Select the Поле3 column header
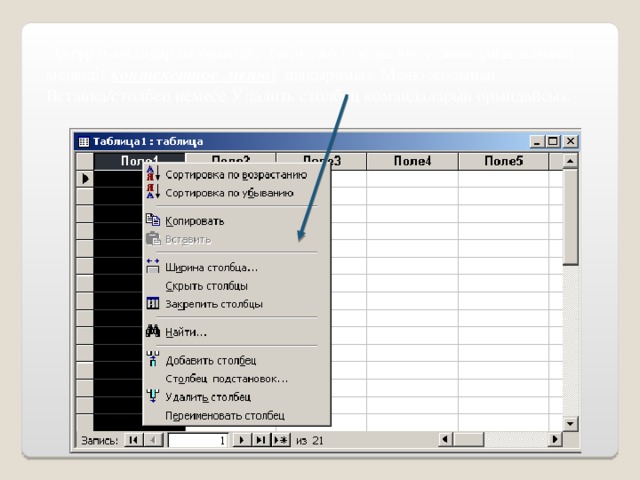 point(322,161)
